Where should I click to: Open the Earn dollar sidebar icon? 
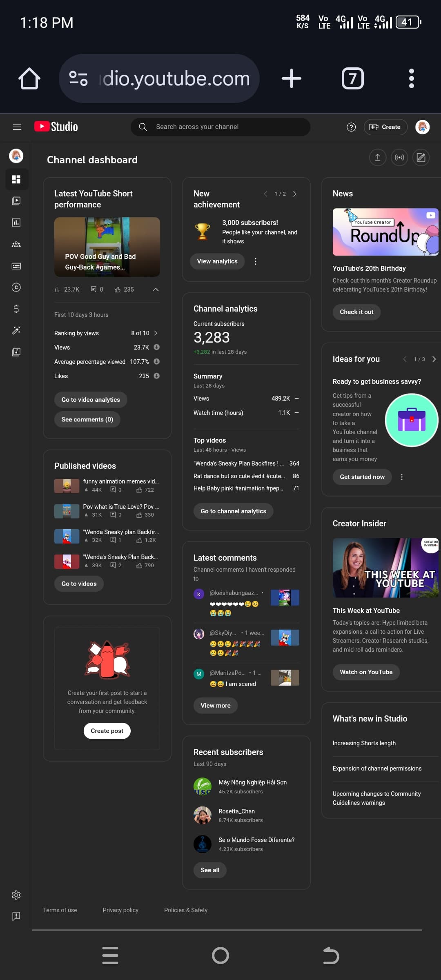coord(16,309)
